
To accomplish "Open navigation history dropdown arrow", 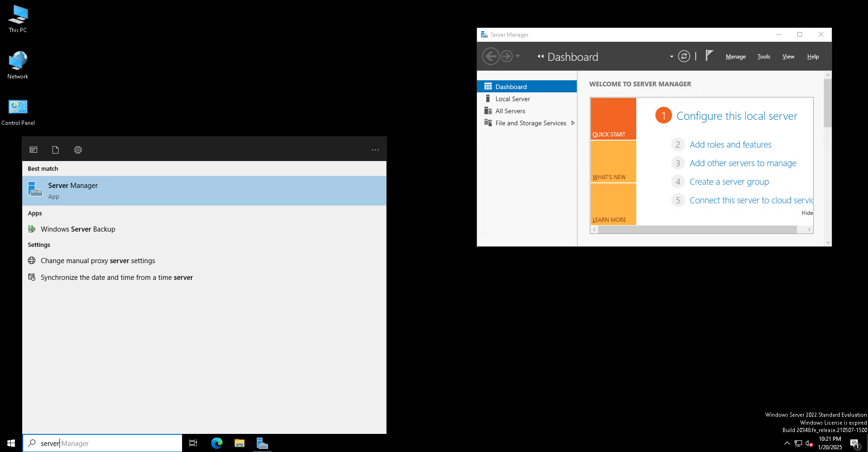I will pos(518,56).
